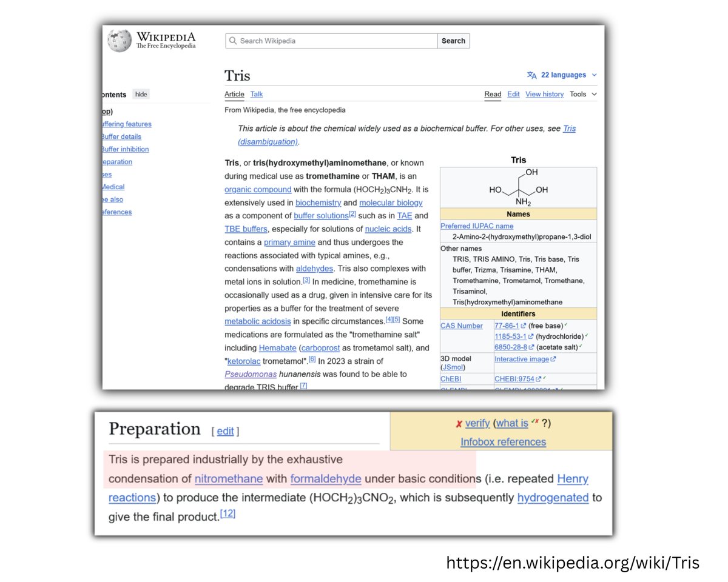Open the organic compound link

[x=258, y=189]
